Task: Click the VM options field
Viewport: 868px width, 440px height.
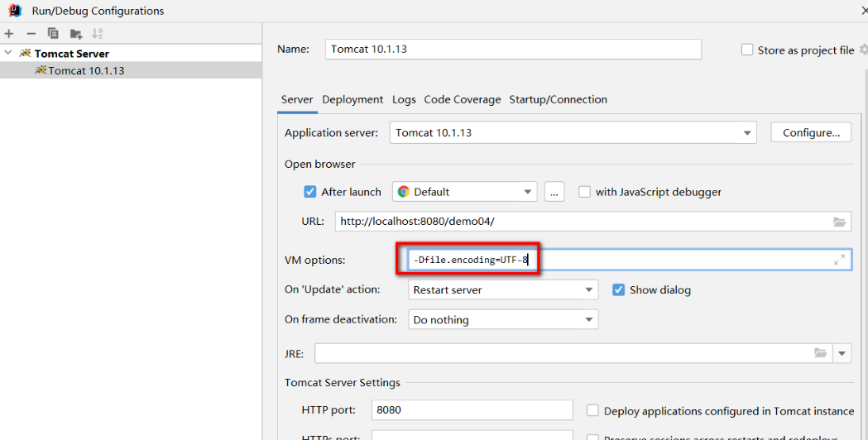Action: 630,260
